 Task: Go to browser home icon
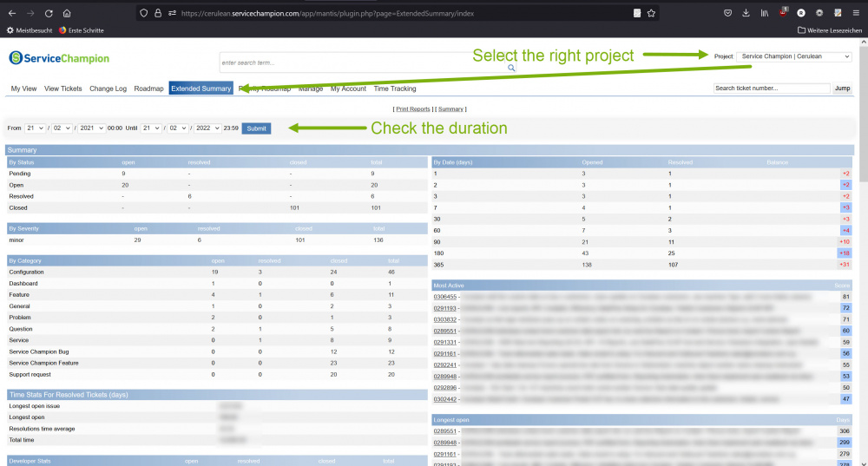coord(67,13)
